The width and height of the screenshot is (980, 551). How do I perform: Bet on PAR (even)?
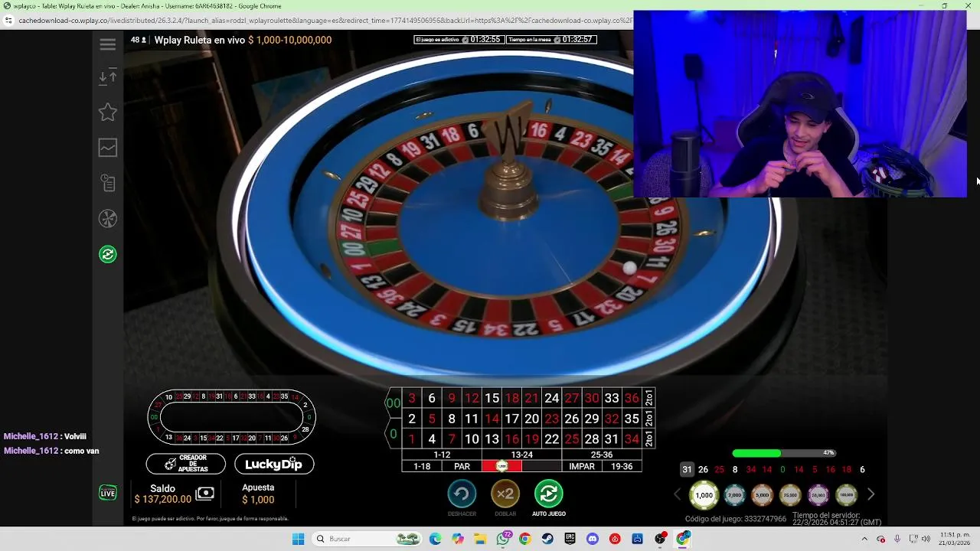(462, 466)
